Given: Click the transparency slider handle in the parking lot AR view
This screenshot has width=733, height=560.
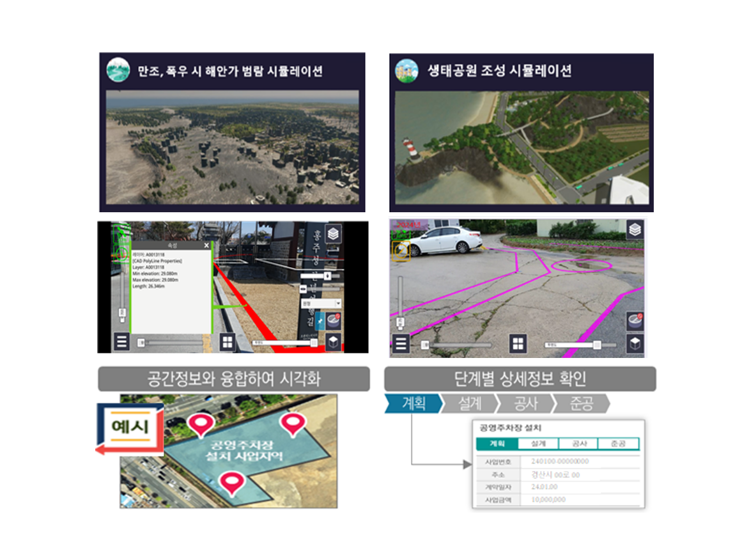Looking at the screenshot, I should [x=597, y=345].
